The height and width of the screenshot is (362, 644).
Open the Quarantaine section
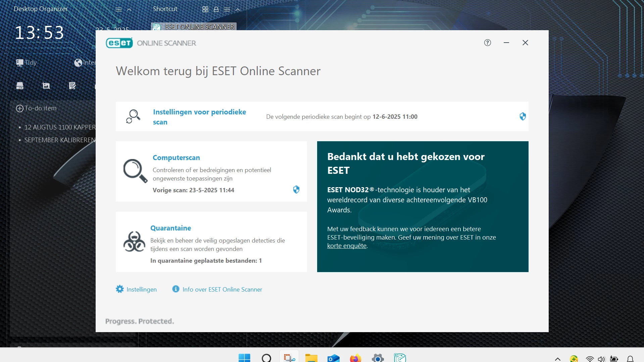[170, 228]
